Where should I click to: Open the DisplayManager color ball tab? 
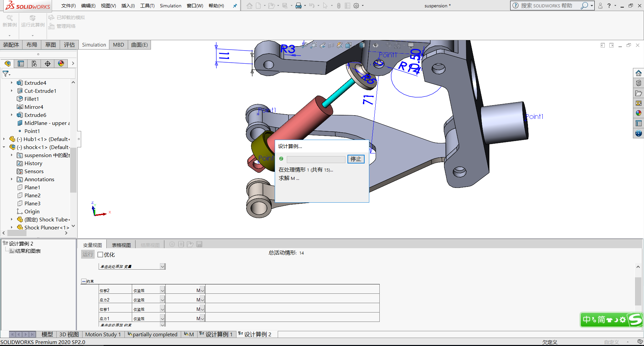[x=61, y=64]
